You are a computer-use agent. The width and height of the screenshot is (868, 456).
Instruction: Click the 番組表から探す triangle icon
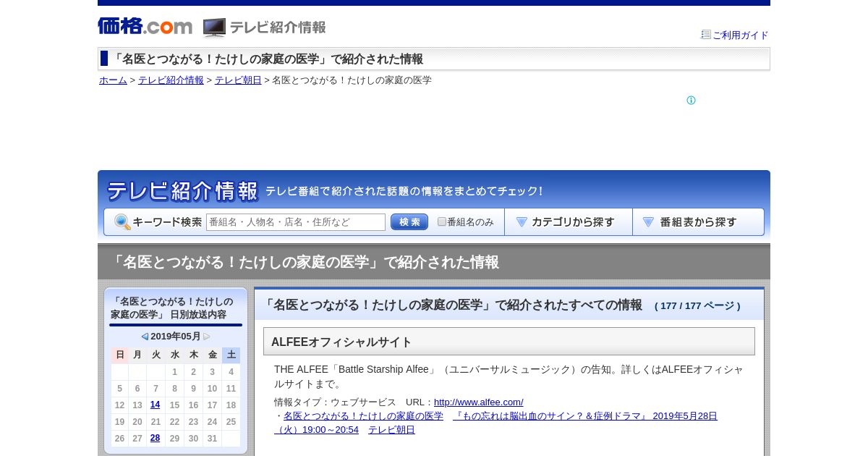648,222
